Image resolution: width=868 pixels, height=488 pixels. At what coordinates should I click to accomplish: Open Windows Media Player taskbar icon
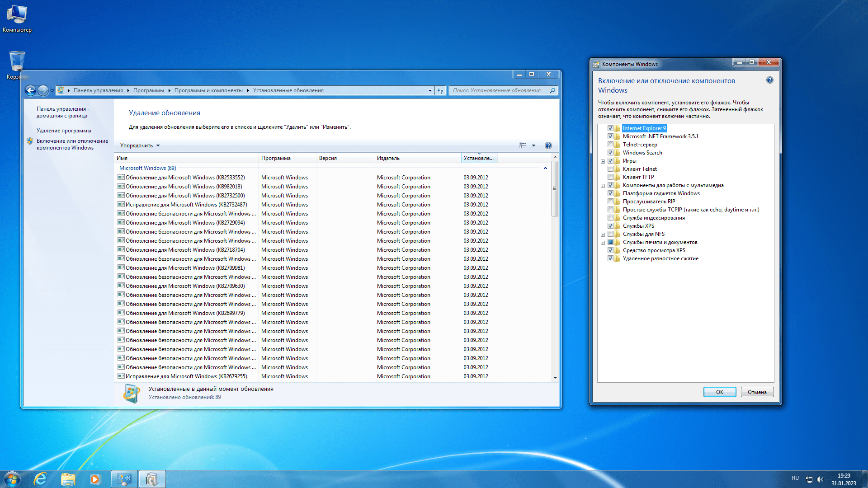click(x=95, y=479)
